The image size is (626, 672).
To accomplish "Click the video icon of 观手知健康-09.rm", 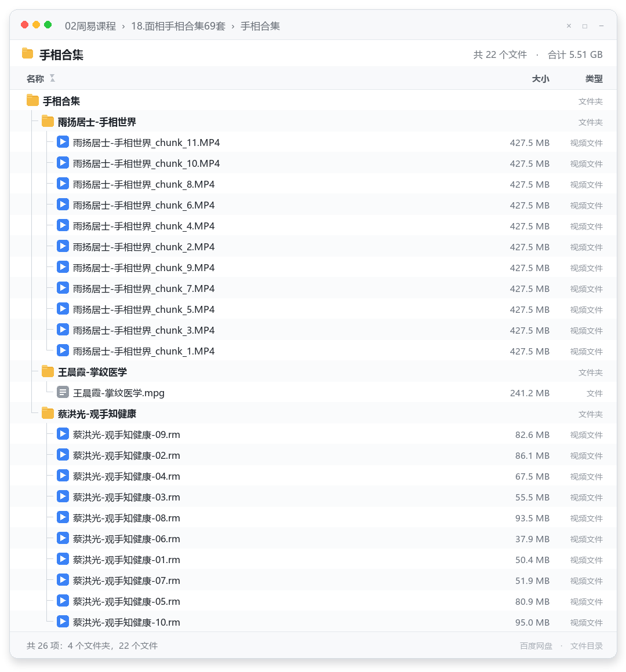I will tap(63, 434).
